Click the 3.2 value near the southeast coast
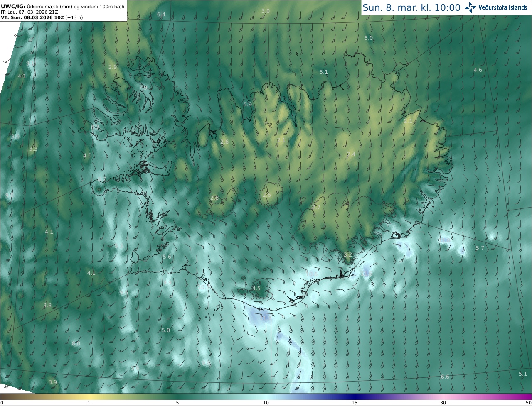 (348, 254)
